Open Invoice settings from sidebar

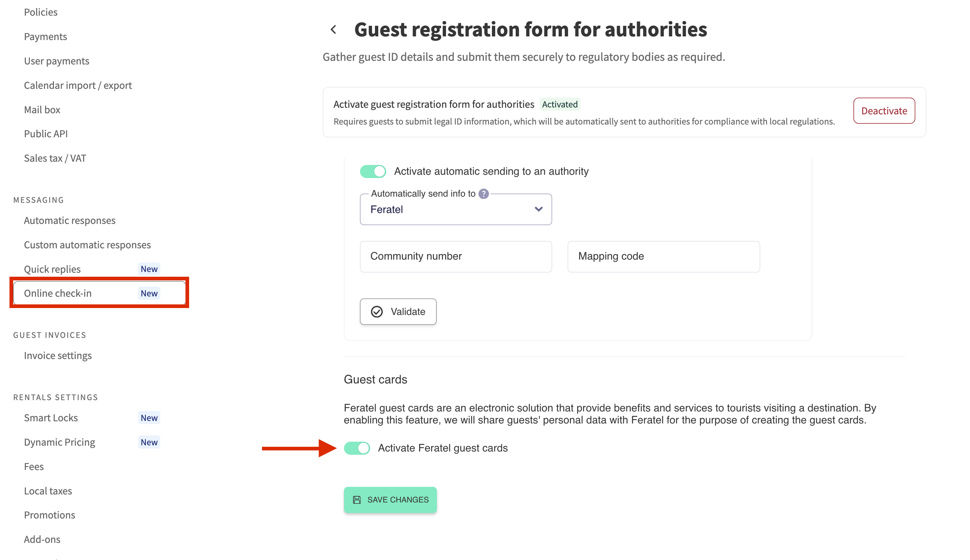click(x=58, y=355)
